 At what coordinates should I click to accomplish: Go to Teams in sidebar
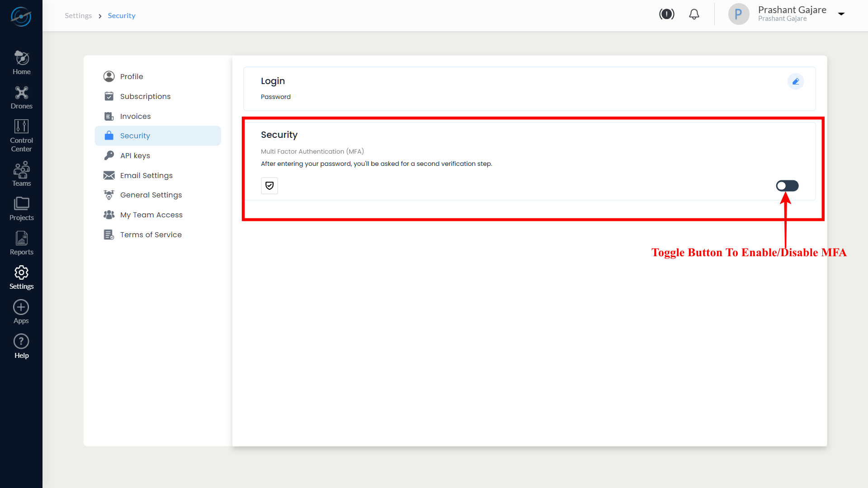click(21, 174)
